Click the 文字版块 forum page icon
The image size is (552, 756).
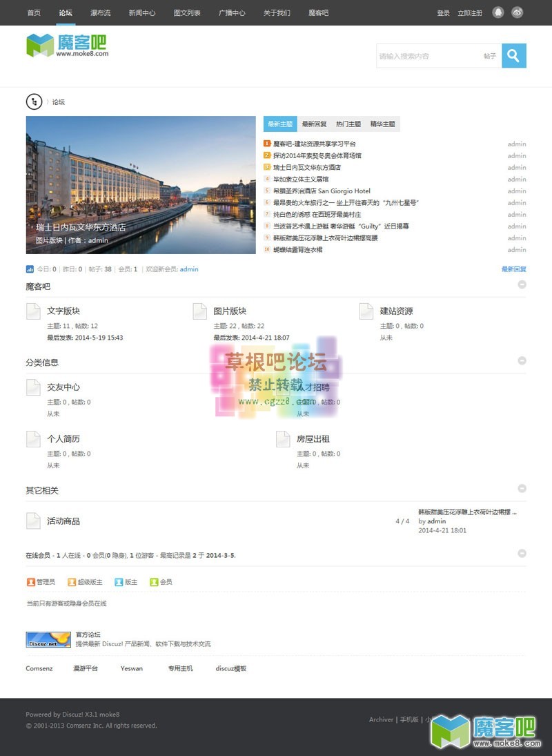[x=32, y=311]
